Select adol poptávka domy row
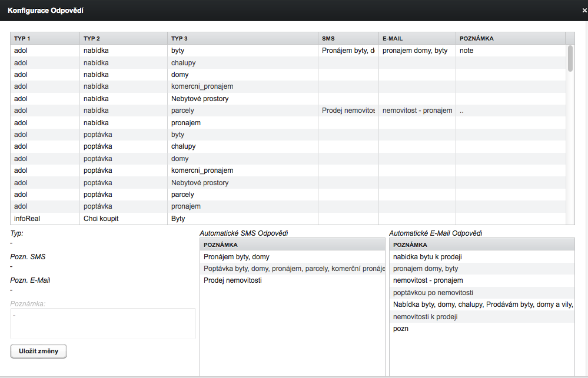 point(288,159)
